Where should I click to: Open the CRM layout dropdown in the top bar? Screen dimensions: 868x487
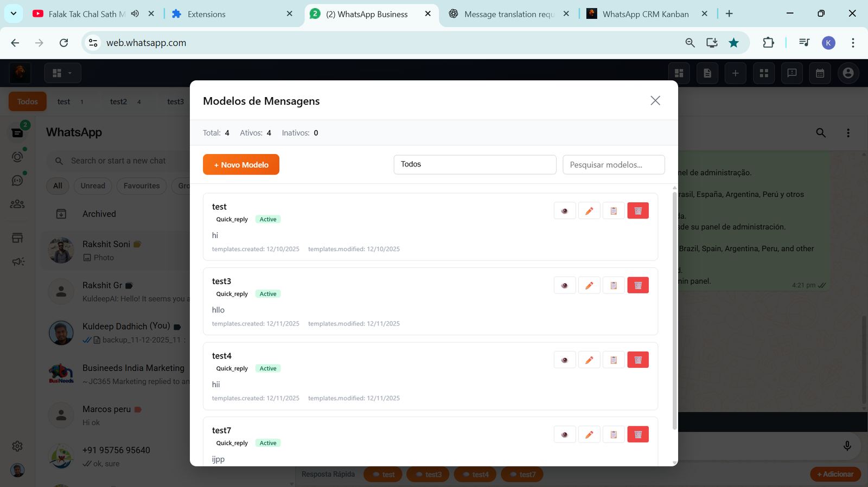[x=62, y=73]
